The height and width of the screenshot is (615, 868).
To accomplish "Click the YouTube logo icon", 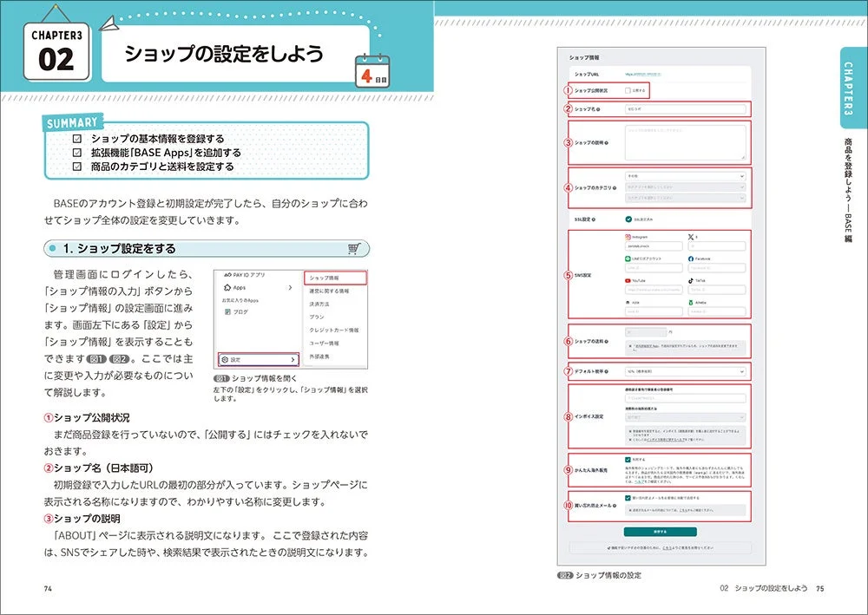I will (x=628, y=280).
